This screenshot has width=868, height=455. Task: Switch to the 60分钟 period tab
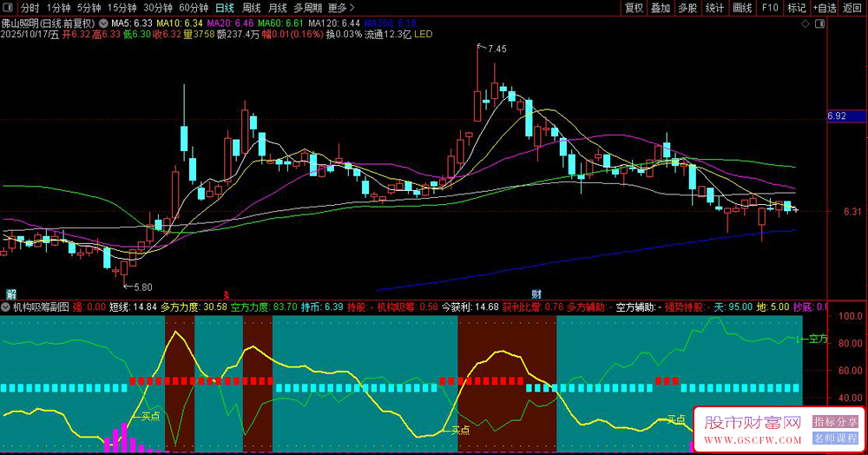(x=193, y=8)
